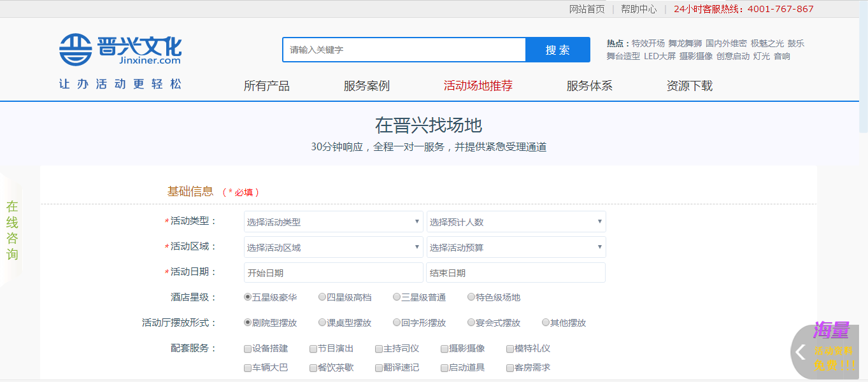Tick the 摄影摄像 service checkbox
This screenshot has height=382, width=868.
pyautogui.click(x=444, y=349)
